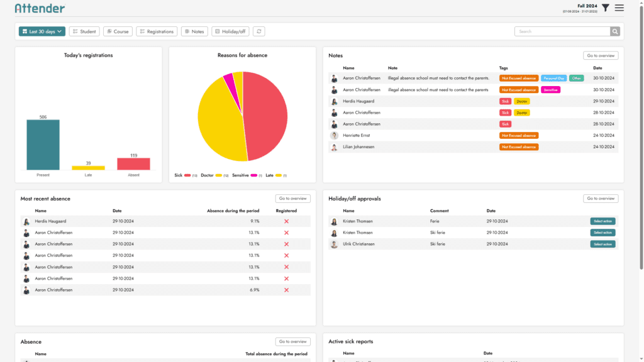
Task: Switch to the Registrations tab
Action: 157,31
